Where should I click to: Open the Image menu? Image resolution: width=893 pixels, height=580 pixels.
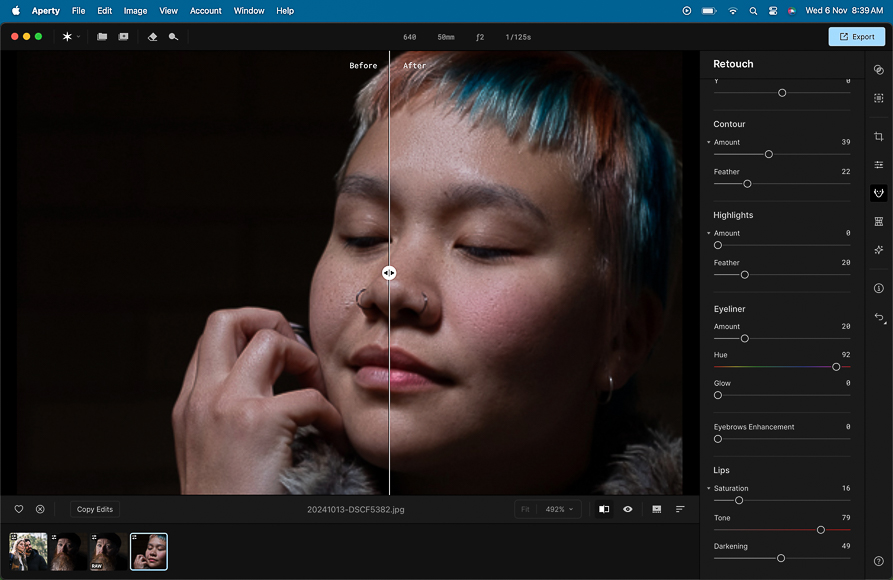click(136, 11)
